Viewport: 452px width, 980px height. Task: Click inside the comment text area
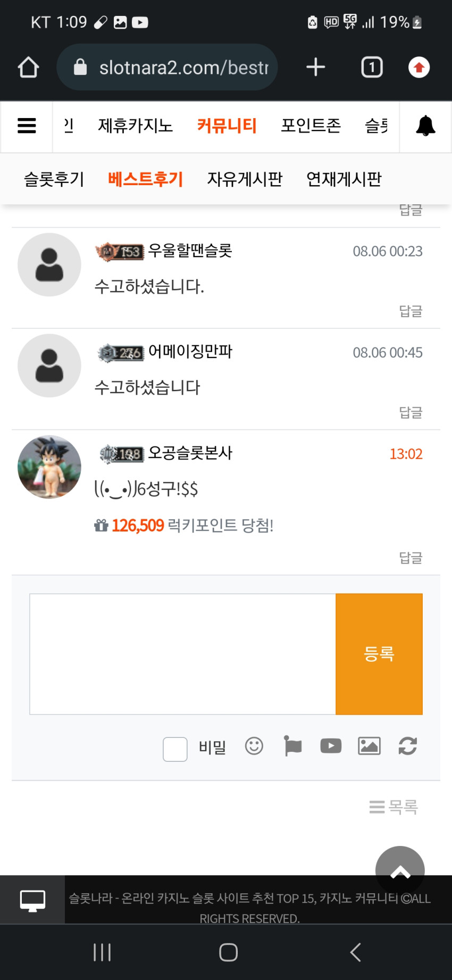click(182, 654)
